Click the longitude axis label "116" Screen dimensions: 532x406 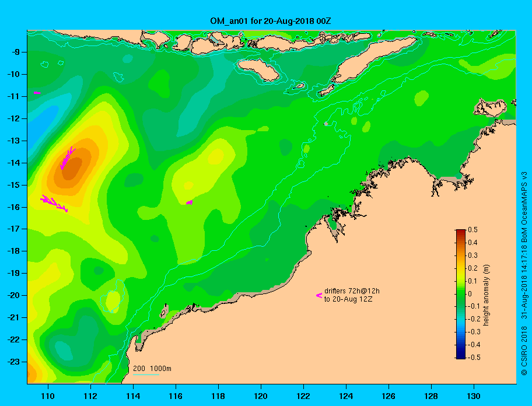pos(176,396)
